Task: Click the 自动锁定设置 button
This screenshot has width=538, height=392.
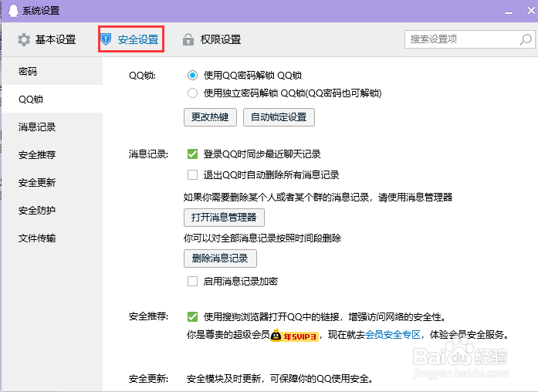Action: pyautogui.click(x=279, y=117)
